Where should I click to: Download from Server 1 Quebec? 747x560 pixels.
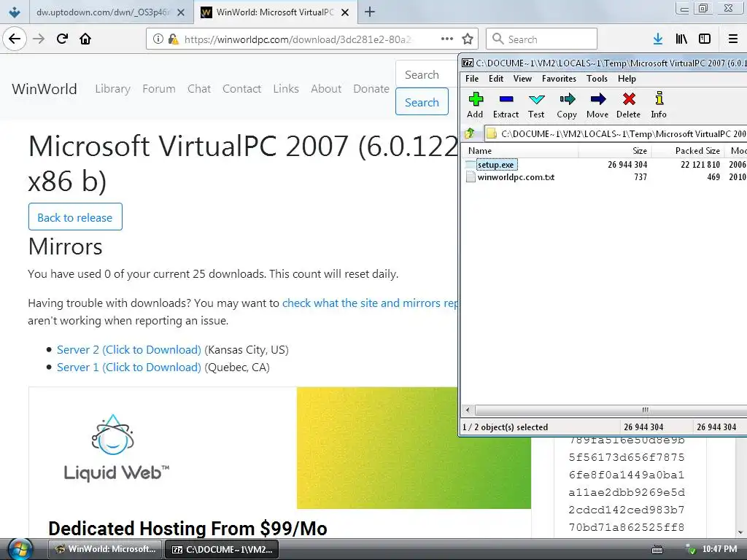point(129,367)
